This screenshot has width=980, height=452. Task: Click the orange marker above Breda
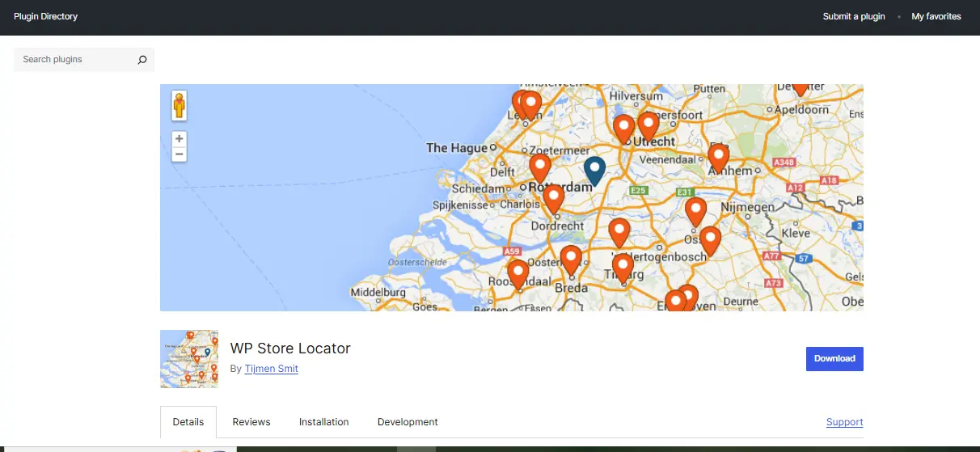tap(571, 260)
